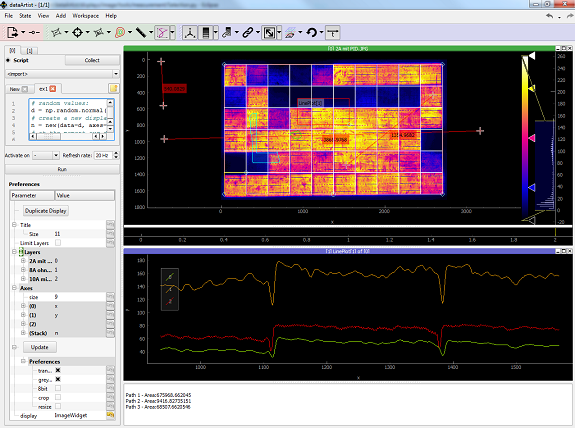
Task: Toggle the colorbar gradient tool
Action: pos(206,32)
